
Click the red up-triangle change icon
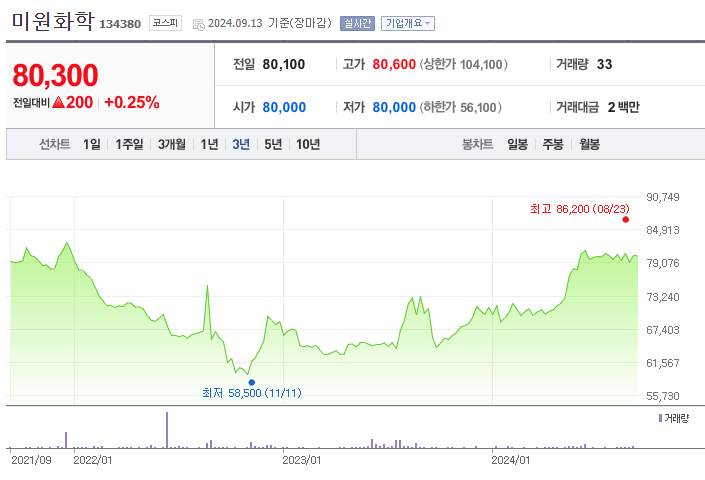59,102
